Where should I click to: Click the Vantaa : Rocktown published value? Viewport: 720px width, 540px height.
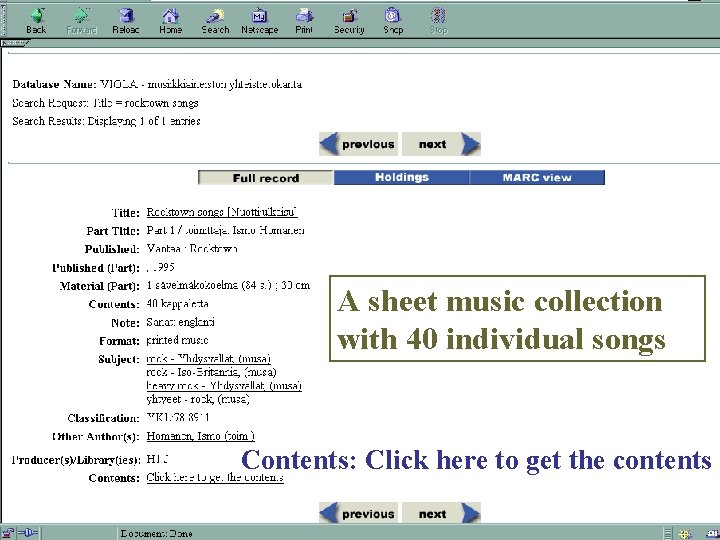click(192, 249)
